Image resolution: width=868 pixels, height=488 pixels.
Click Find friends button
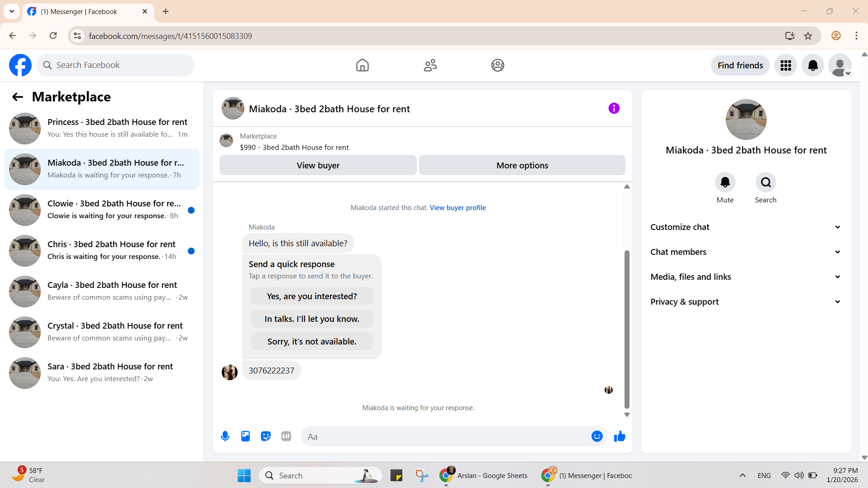tap(740, 66)
